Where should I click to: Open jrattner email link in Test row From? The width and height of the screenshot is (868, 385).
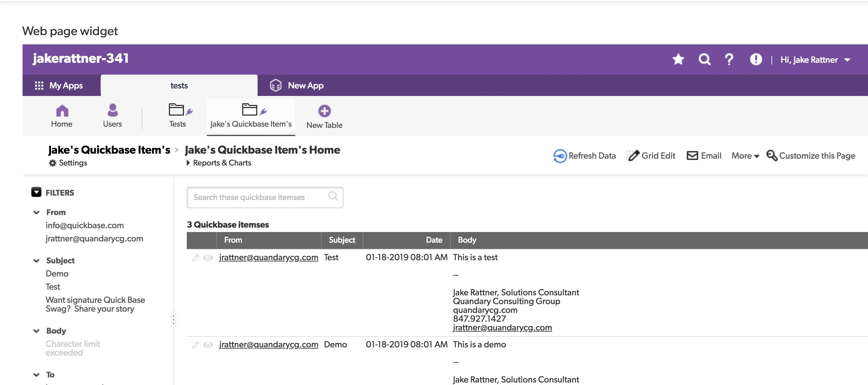[269, 258]
